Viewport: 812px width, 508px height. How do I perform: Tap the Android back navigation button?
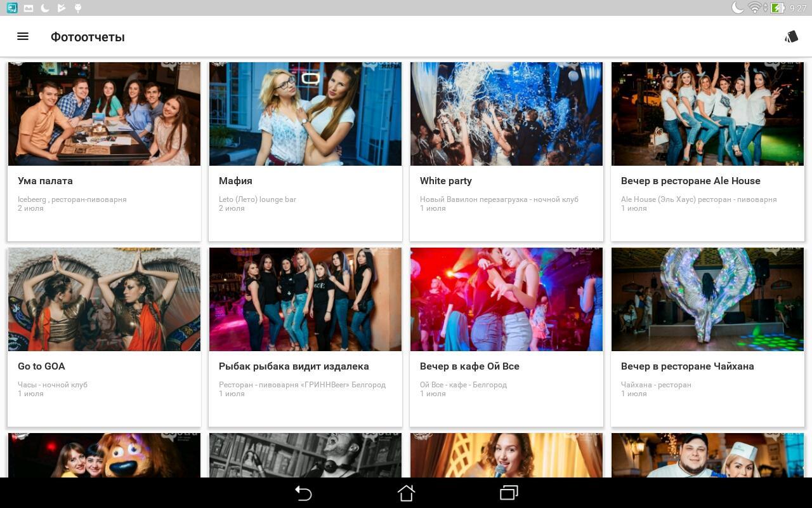pyautogui.click(x=303, y=493)
